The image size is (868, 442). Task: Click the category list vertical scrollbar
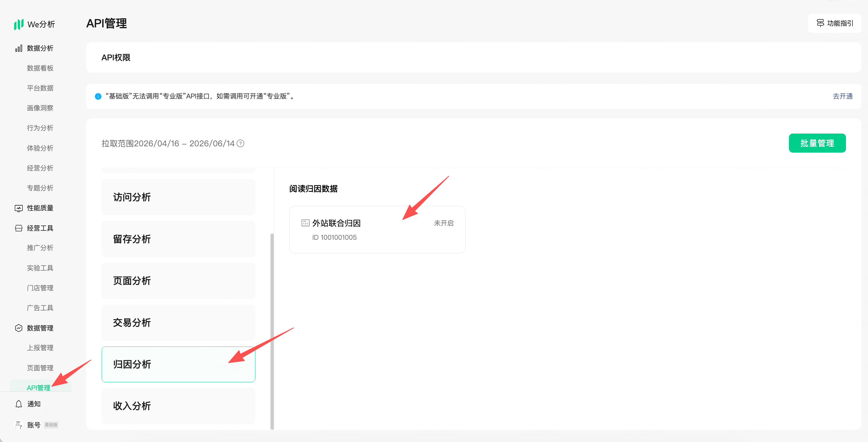[x=272, y=331]
